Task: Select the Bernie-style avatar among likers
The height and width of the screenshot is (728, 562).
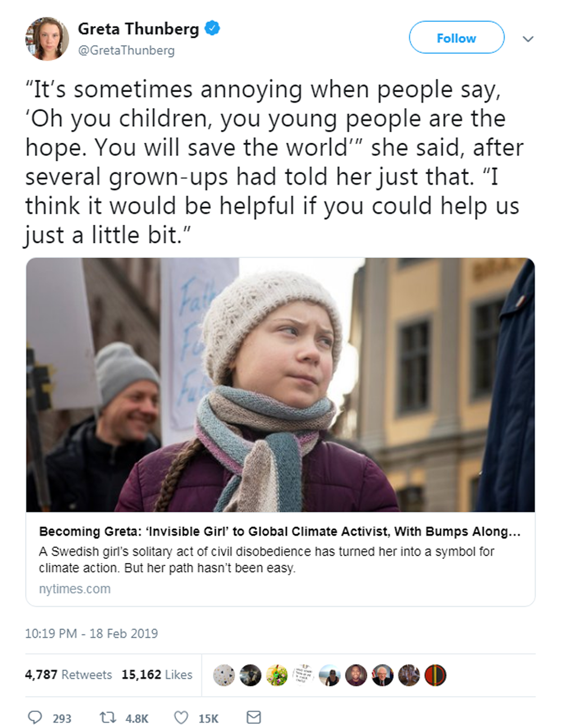Action: pos(382,675)
